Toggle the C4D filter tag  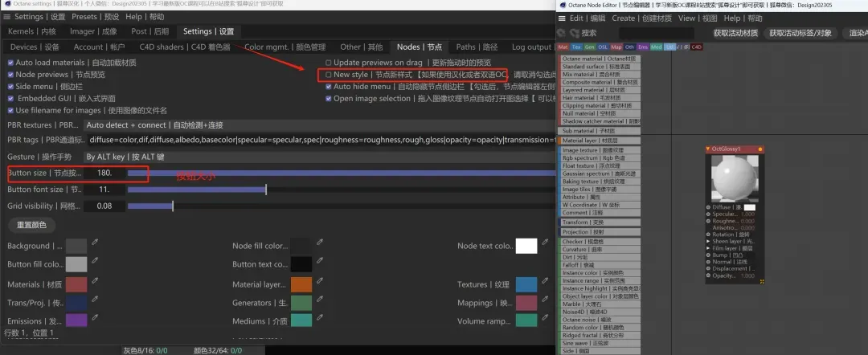(696, 47)
